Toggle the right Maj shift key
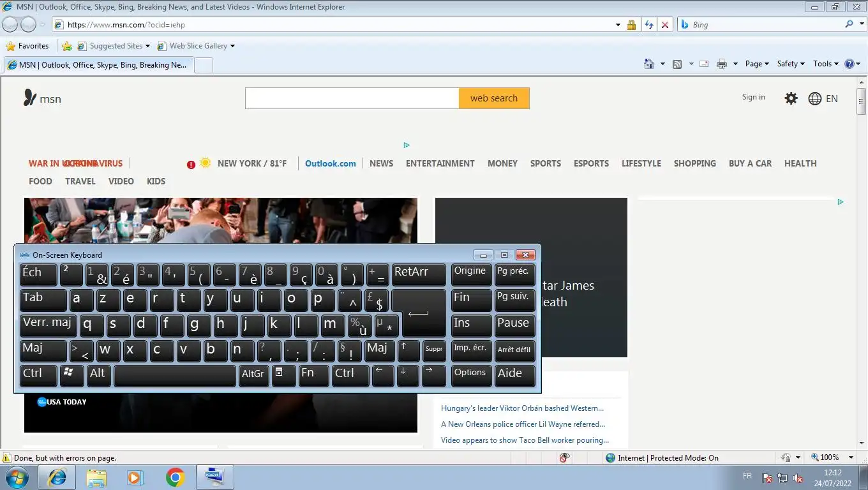Viewport: 868px width, 490px height. point(379,351)
